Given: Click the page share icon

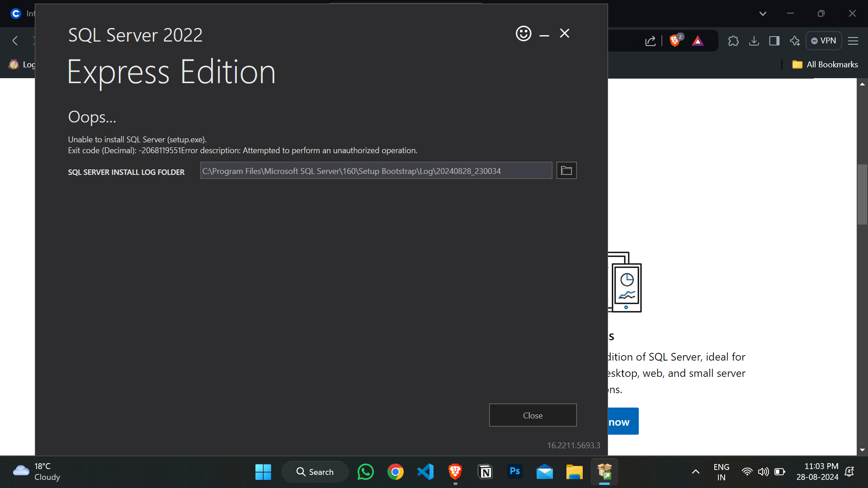Looking at the screenshot, I should [651, 41].
